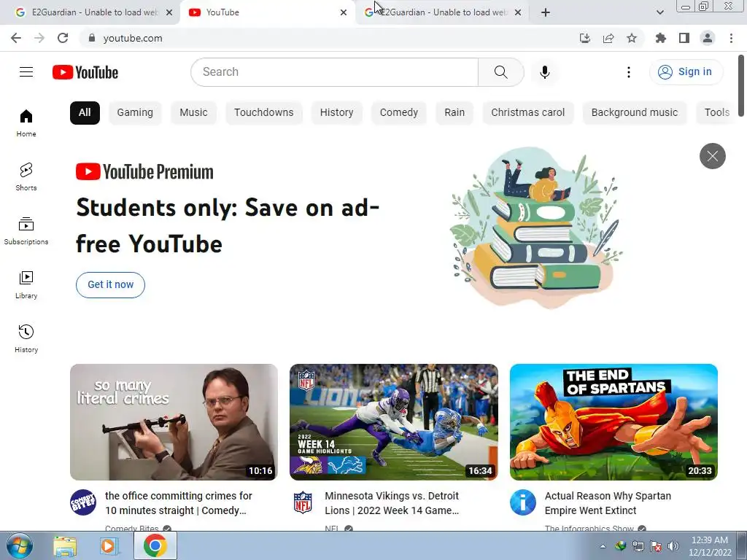Viewport: 747px width, 560px height.
Task: Select the Background music filter chip
Action: [x=635, y=113]
